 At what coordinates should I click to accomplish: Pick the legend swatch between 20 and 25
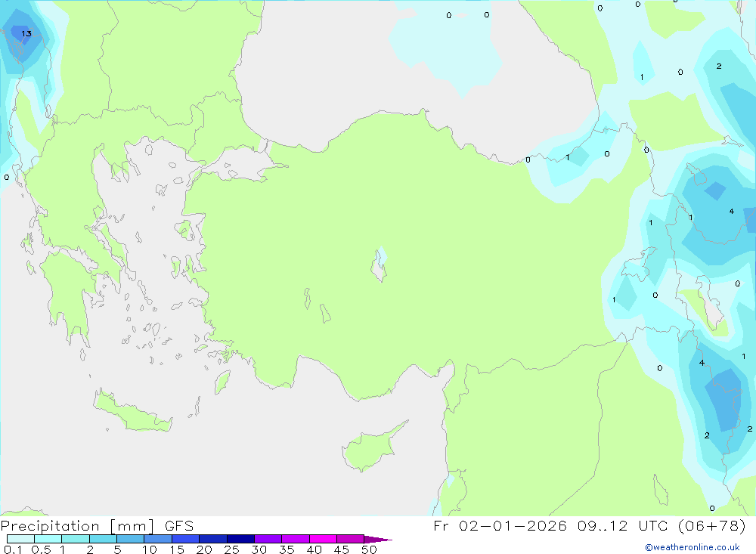click(x=213, y=539)
